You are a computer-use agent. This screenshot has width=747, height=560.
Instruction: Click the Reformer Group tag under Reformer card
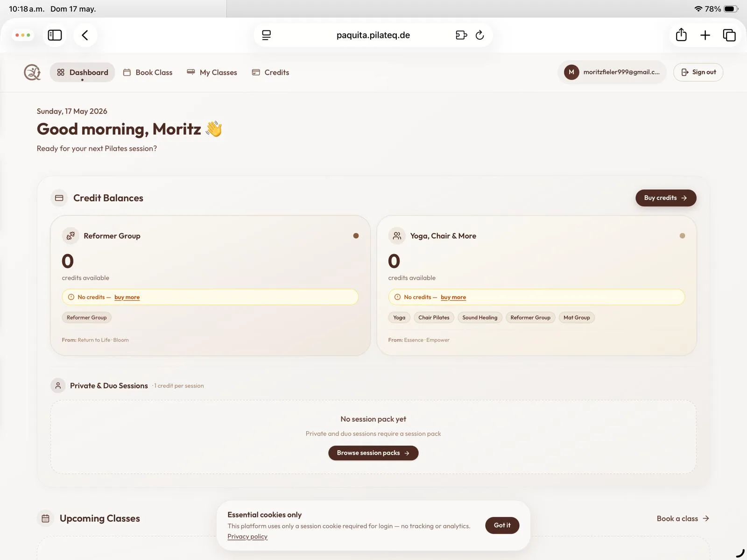point(87,318)
